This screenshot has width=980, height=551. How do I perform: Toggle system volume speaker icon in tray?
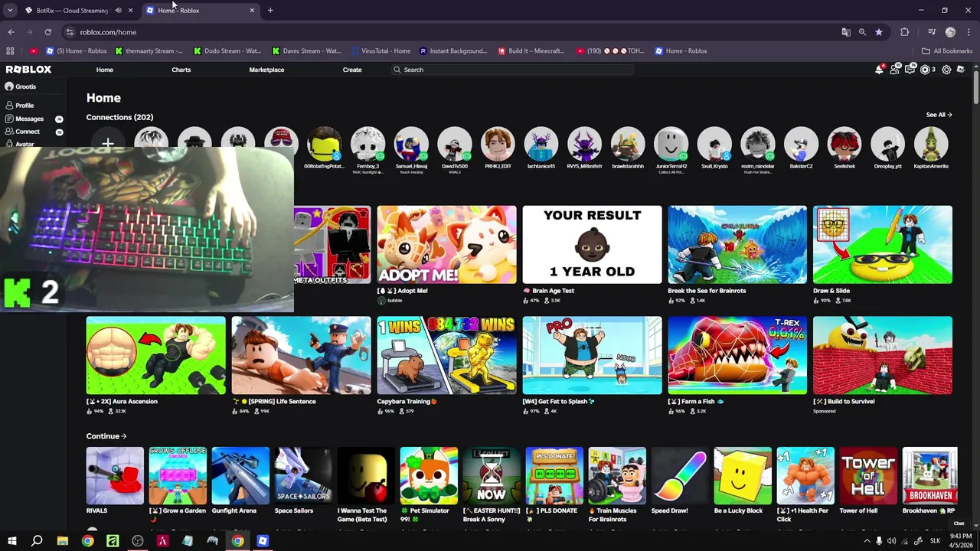point(891,541)
